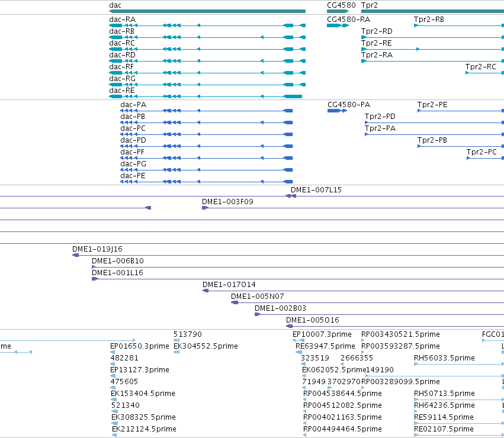Click the Tpr2-PE protein label
This screenshot has height=438, width=504.
432,105
